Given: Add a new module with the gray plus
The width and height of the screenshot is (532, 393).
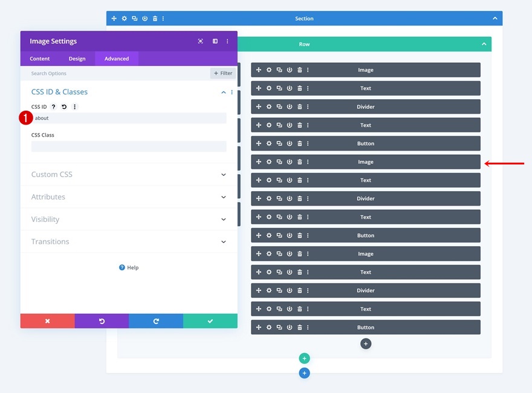Looking at the screenshot, I should pyautogui.click(x=366, y=344).
